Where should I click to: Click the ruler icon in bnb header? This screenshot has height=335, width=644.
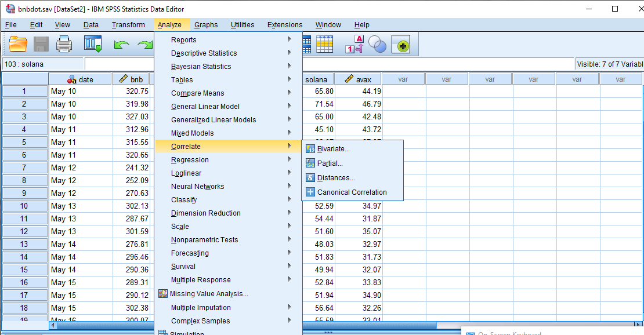[123, 79]
